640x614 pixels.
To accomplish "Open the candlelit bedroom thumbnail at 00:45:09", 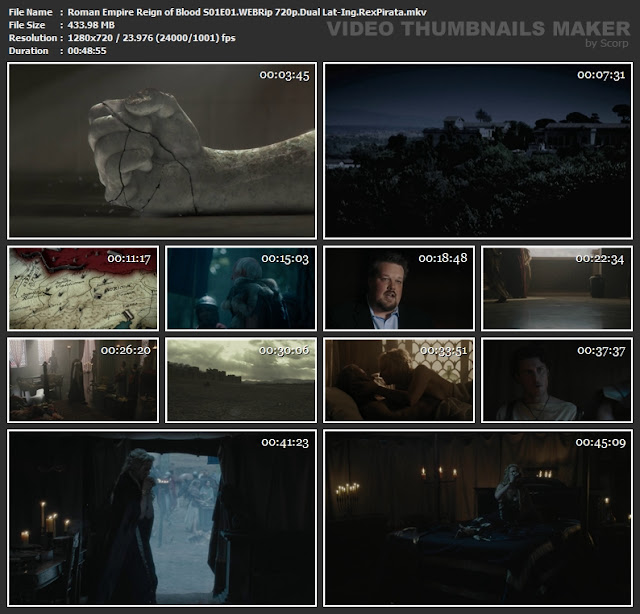I will pos(478,518).
